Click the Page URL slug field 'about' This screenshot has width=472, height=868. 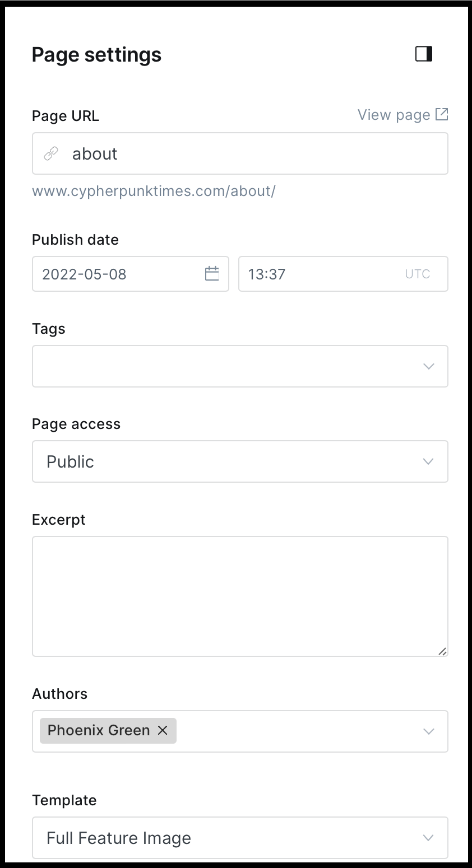[x=240, y=153]
